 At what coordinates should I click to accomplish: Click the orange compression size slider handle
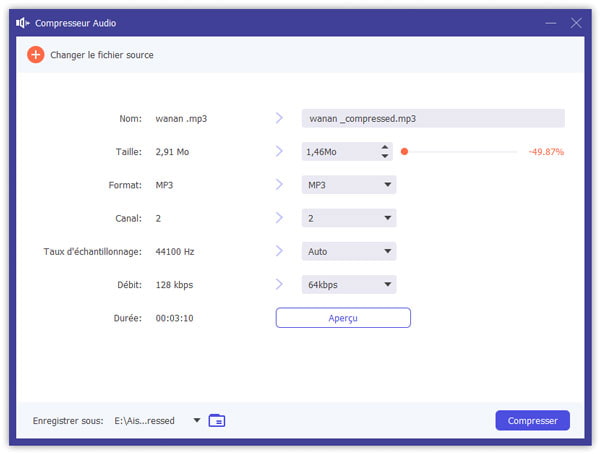click(x=404, y=152)
